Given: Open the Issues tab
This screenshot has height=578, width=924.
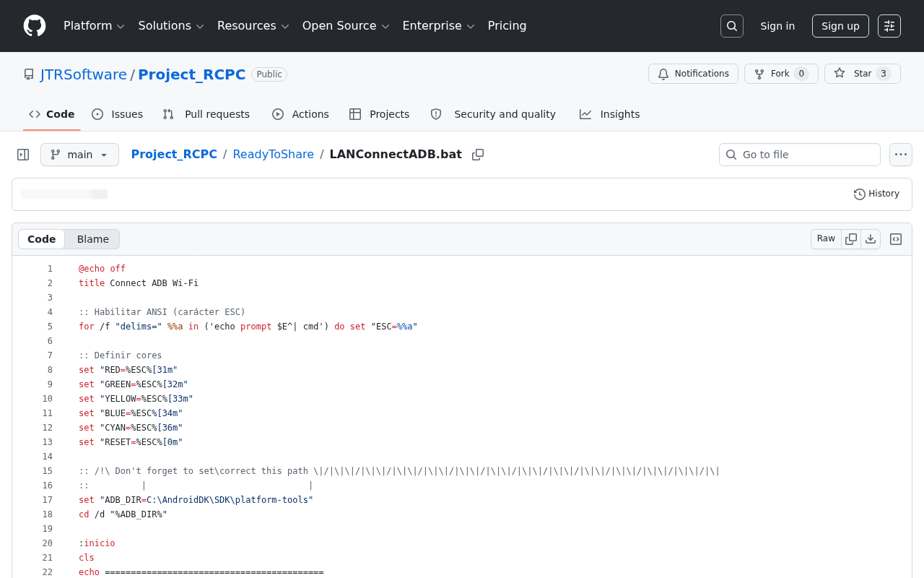Looking at the screenshot, I should coord(117,114).
